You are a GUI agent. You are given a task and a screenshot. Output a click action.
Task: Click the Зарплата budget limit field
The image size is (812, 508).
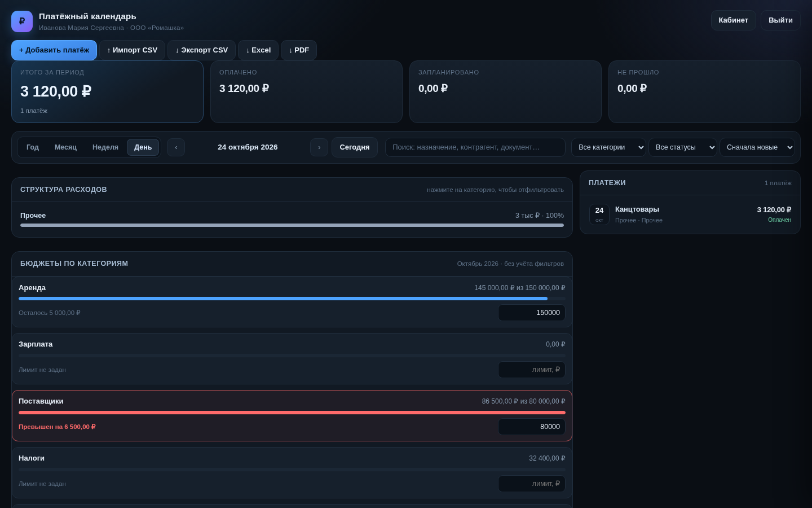click(532, 370)
